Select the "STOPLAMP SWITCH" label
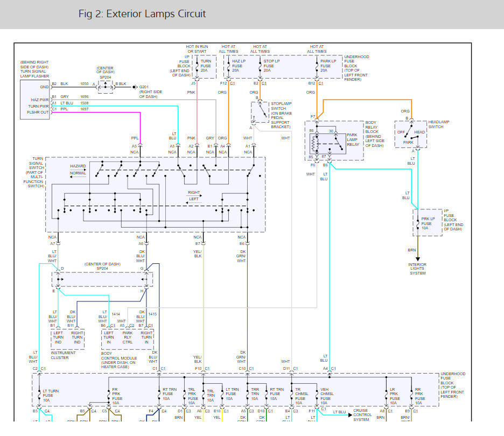This screenshot has height=436, width=504. coord(281,107)
